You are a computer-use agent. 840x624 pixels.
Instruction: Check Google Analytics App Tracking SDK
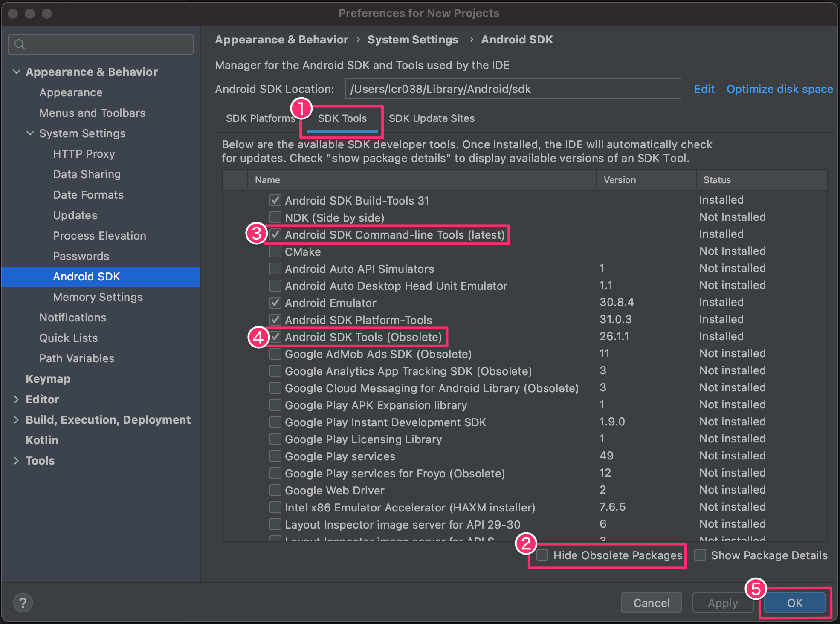point(275,371)
